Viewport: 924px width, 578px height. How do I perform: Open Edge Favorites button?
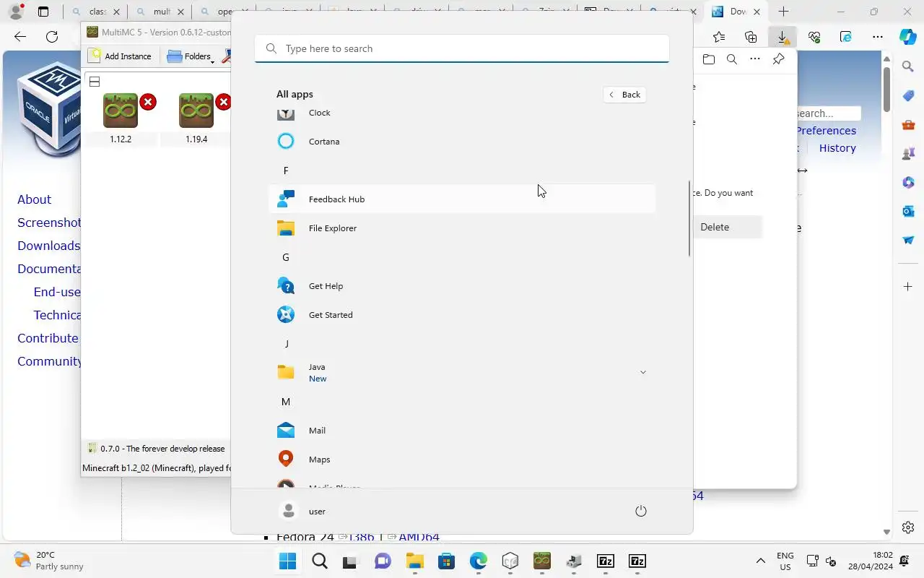click(x=719, y=37)
